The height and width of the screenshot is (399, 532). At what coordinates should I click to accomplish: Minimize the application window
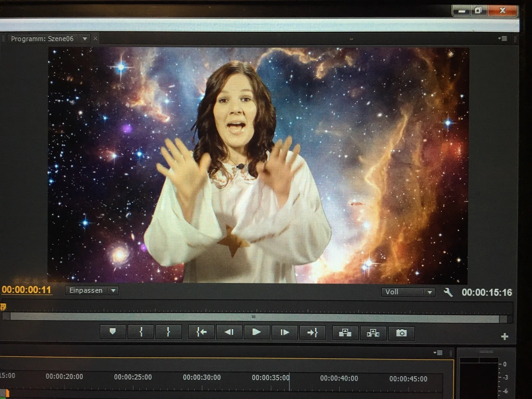coord(462,11)
